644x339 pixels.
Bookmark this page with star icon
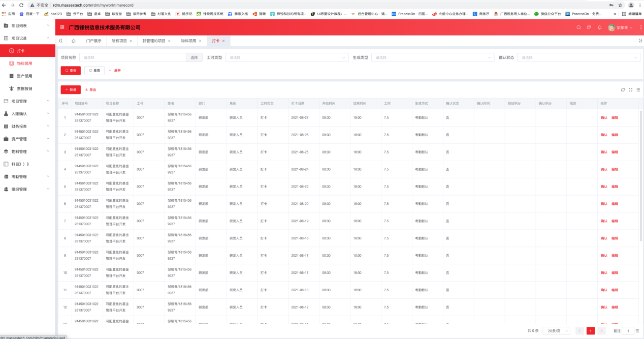620,5
